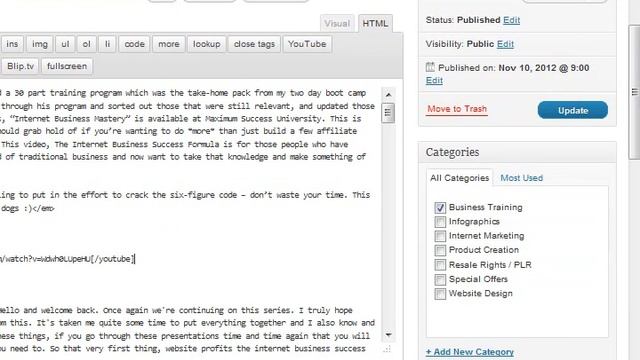Click the calendar icon beside Published on
Screen dimensions: 640x360
click(x=430, y=67)
